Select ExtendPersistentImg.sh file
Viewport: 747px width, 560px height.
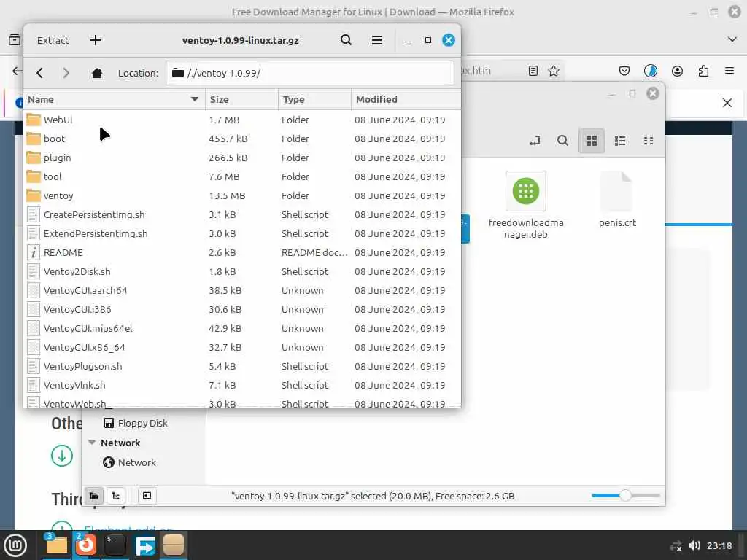pyautogui.click(x=242, y=234)
